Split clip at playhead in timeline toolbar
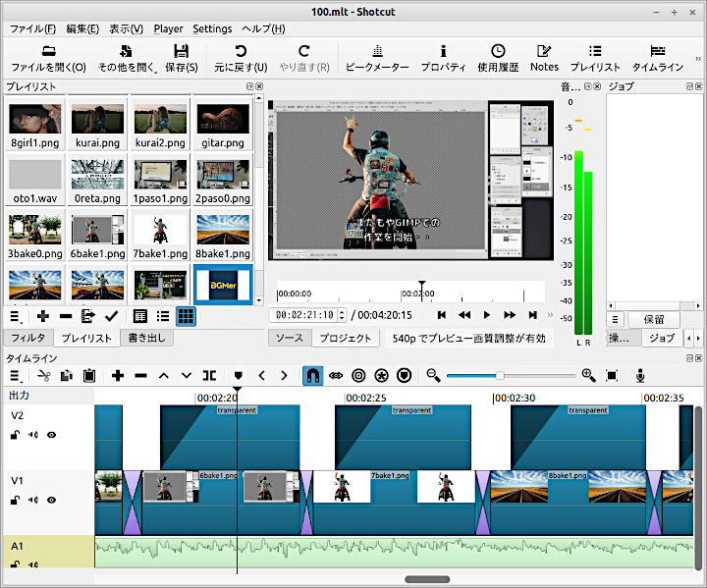 point(209,375)
